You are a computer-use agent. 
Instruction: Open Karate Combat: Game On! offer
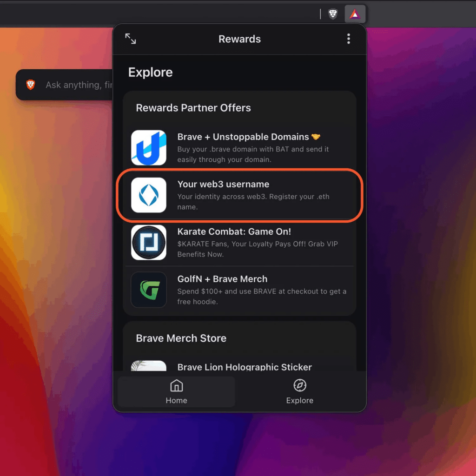239,243
